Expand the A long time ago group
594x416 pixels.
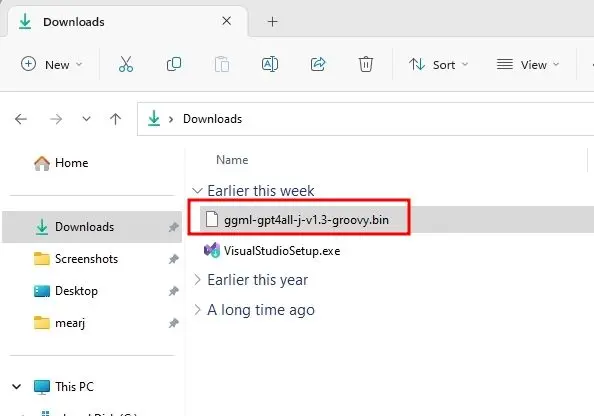coord(197,310)
